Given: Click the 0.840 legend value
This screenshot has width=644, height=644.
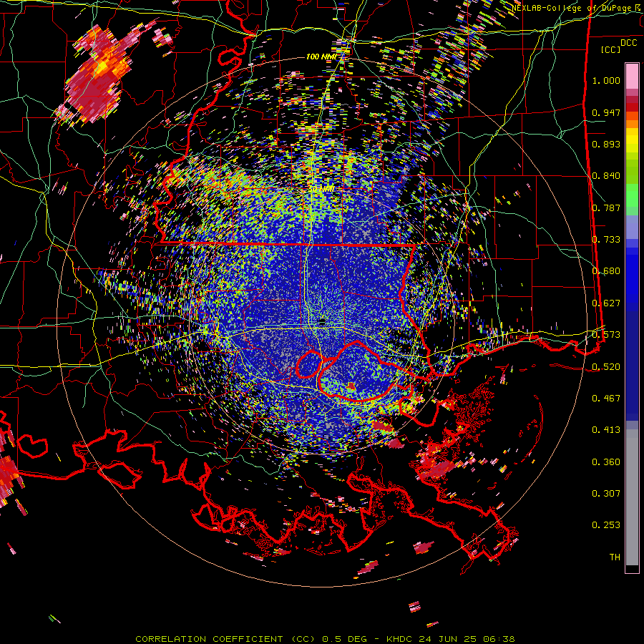Looking at the screenshot, I should pyautogui.click(x=606, y=176).
